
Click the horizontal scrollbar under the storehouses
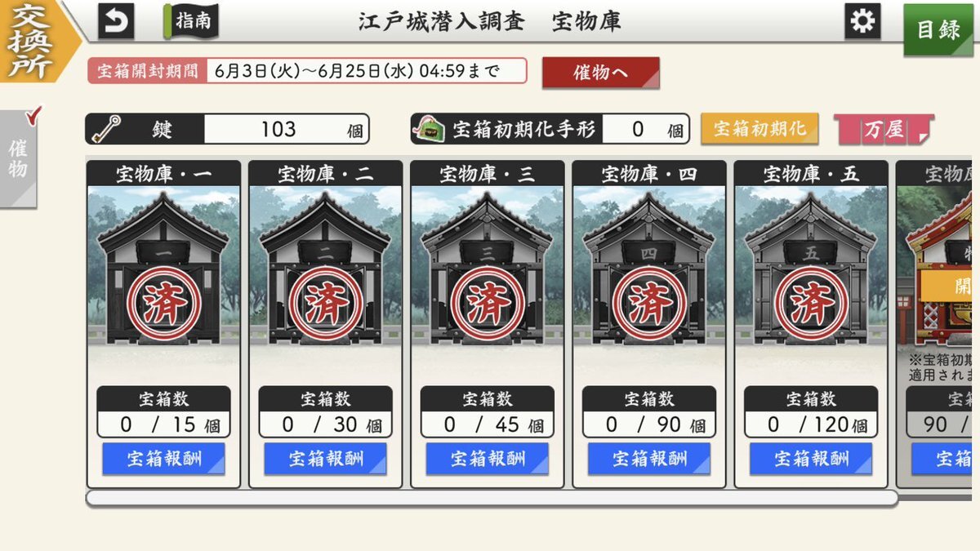pos(492,498)
